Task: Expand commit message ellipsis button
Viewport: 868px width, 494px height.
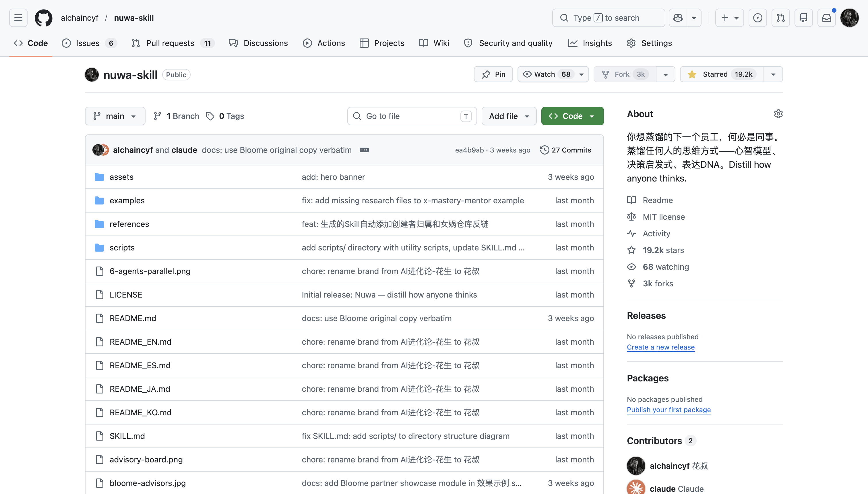Action: pos(364,150)
